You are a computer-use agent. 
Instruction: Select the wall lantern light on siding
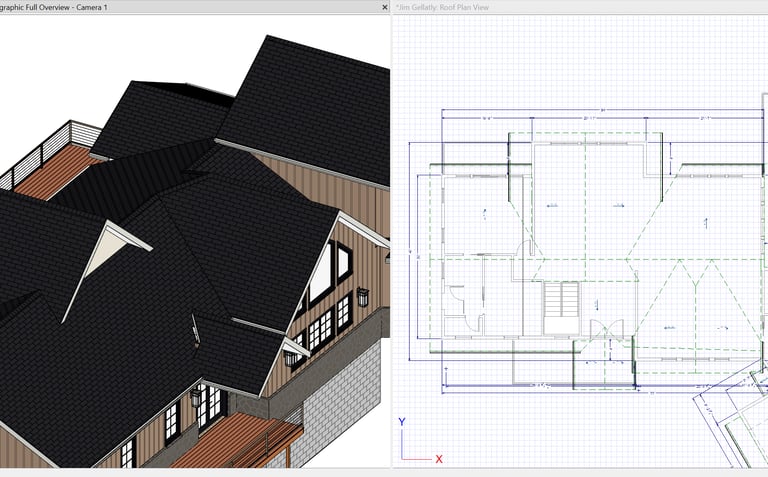click(x=362, y=297)
